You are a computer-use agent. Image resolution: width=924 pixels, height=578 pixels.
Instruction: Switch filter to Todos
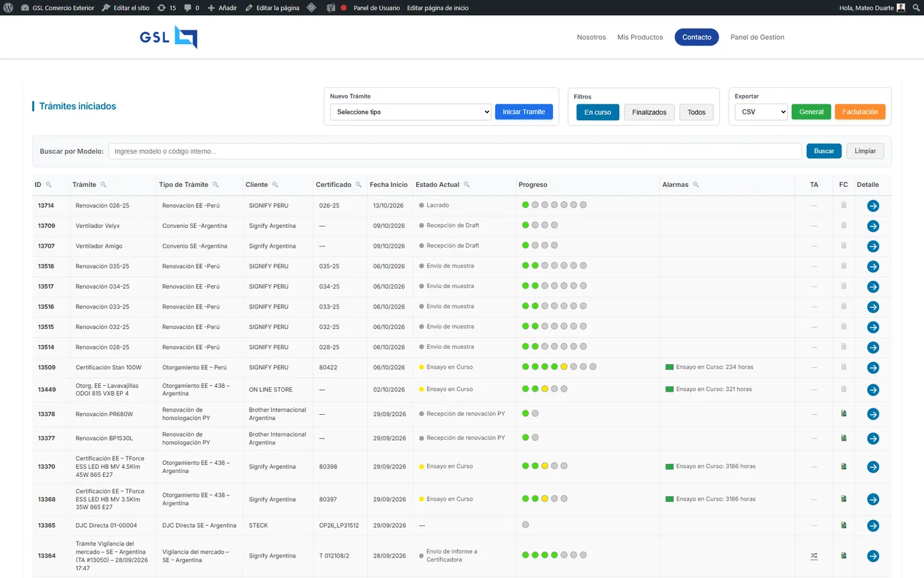click(696, 112)
